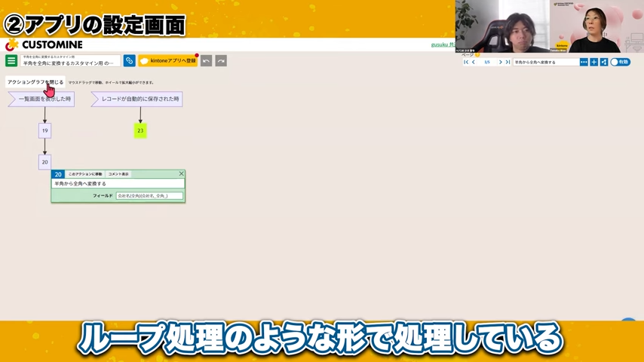This screenshot has width=644, height=362.
Task: Open the gusuku link in header
Action: coord(443,44)
